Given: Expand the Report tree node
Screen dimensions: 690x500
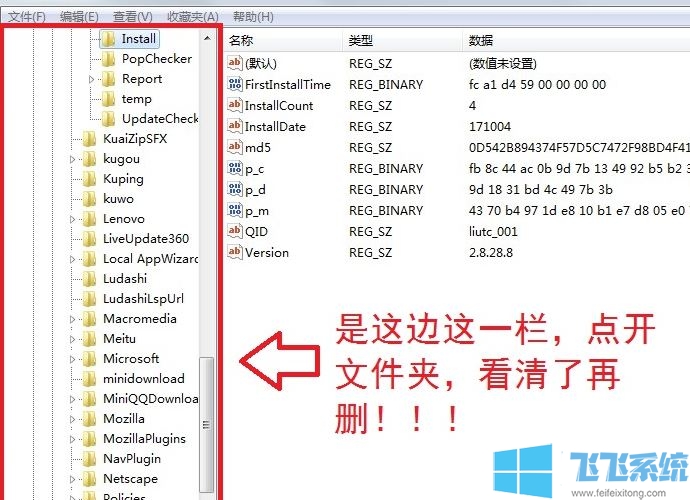Looking at the screenshot, I should pyautogui.click(x=92, y=80).
